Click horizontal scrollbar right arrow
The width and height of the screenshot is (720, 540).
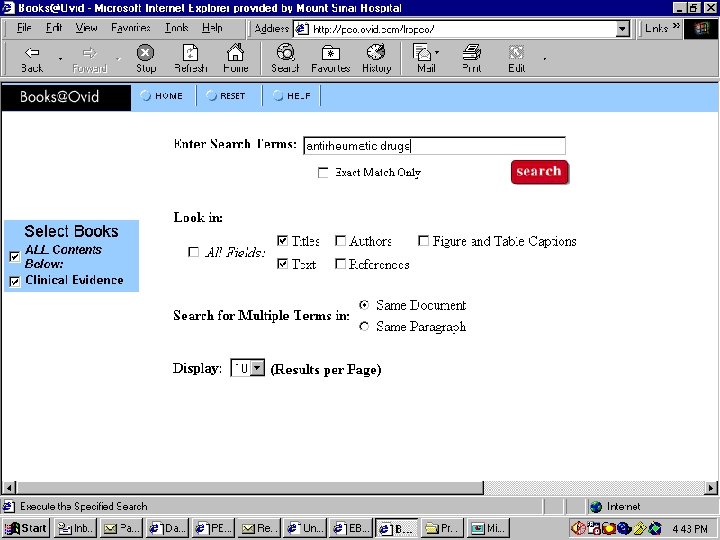(711, 488)
